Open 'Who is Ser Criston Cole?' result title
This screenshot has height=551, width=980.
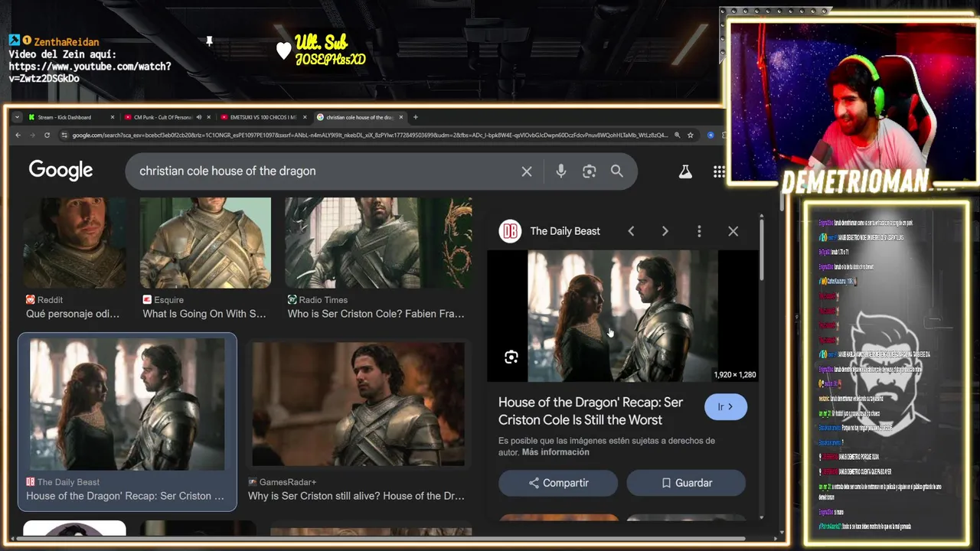(376, 314)
